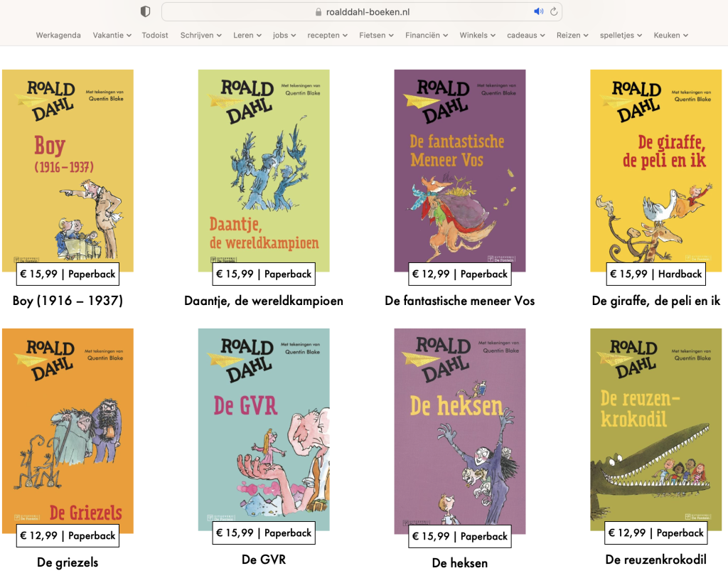Click € 15,99 Paperback label on De GVR

point(264,533)
